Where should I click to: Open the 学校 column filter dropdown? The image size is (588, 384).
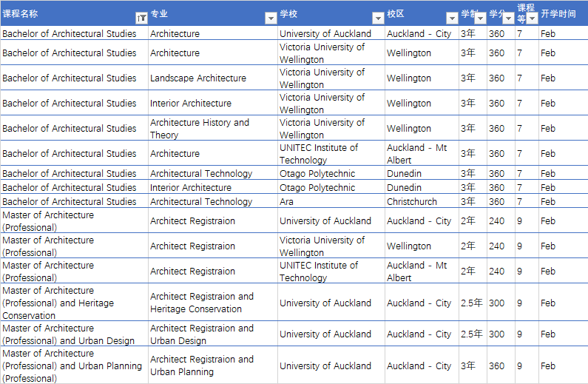[x=378, y=18]
